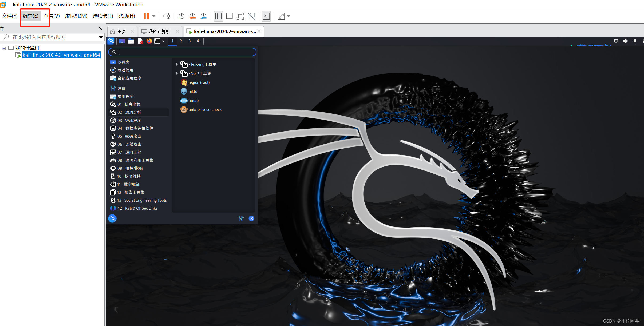
Task: Open notifications bell in Kali panel
Action: click(635, 41)
